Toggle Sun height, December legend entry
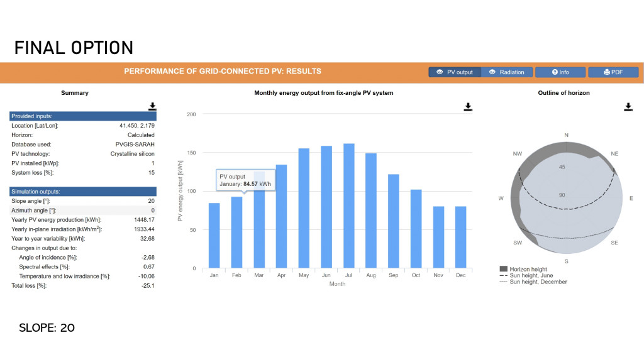This screenshot has height=362, width=644. pos(535,282)
